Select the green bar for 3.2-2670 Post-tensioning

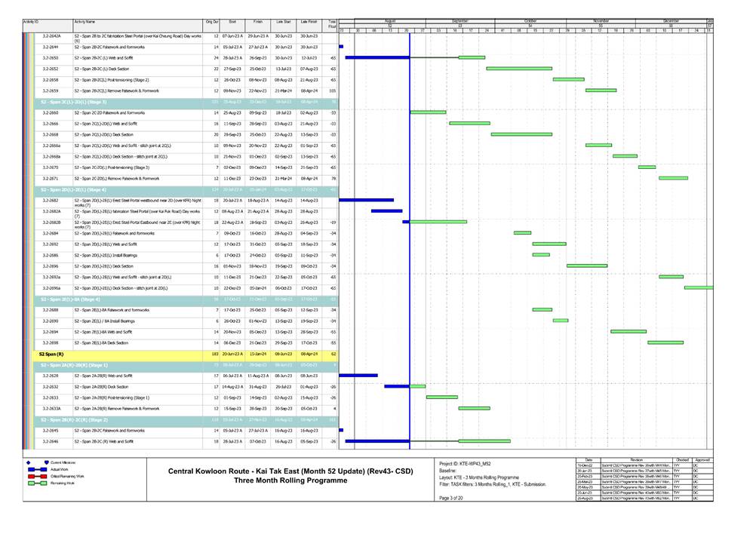point(647,167)
